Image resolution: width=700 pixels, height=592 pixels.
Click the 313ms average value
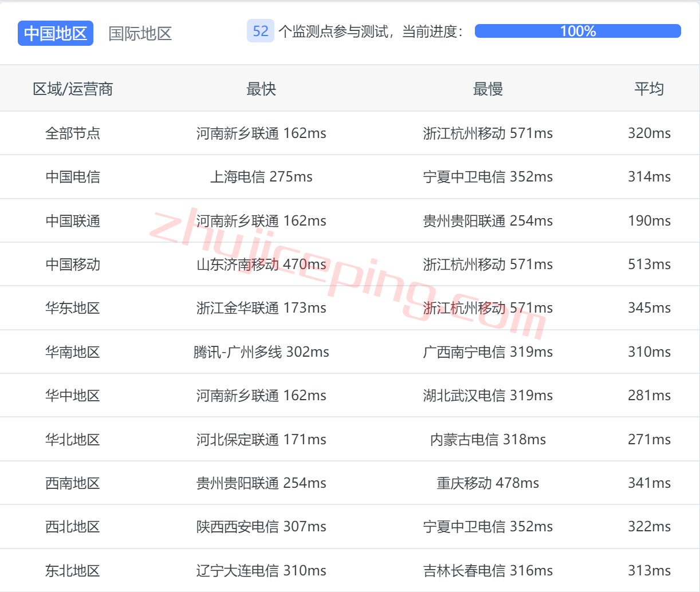click(x=649, y=570)
